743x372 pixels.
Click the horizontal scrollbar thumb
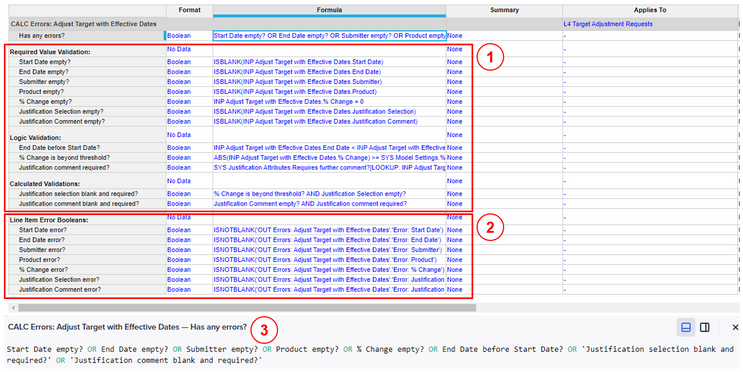tap(247, 308)
